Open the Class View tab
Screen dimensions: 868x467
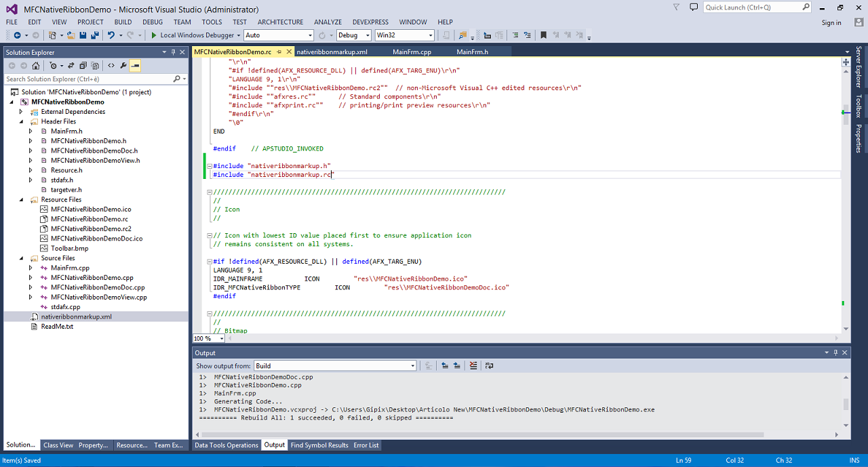(x=58, y=445)
